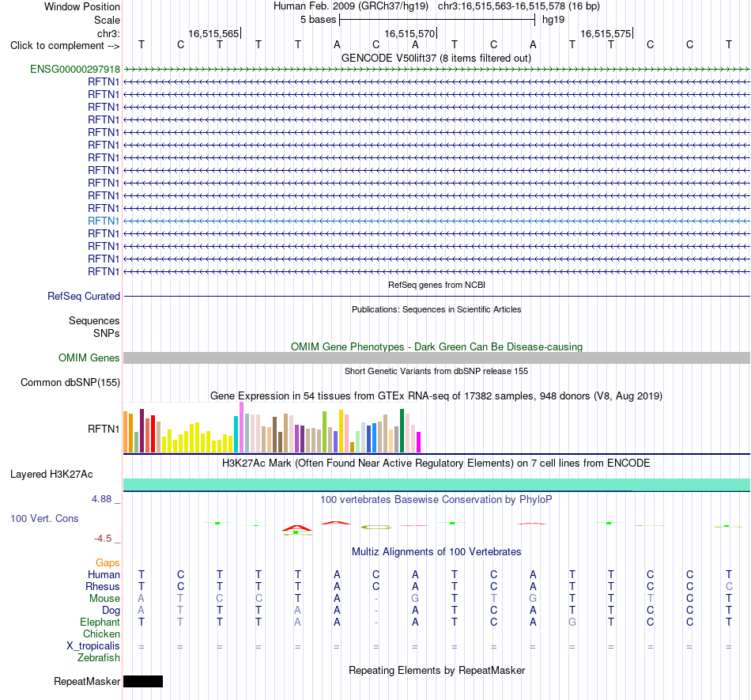Click the 4.88 PhyloP upper scale value
The height and width of the screenshot is (700, 751).
pyautogui.click(x=101, y=499)
